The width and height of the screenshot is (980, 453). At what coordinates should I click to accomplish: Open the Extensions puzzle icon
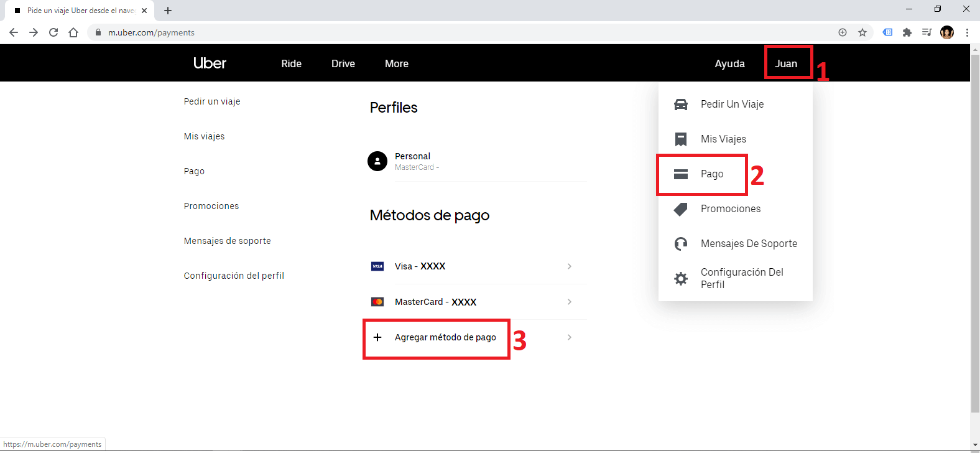(x=907, y=32)
